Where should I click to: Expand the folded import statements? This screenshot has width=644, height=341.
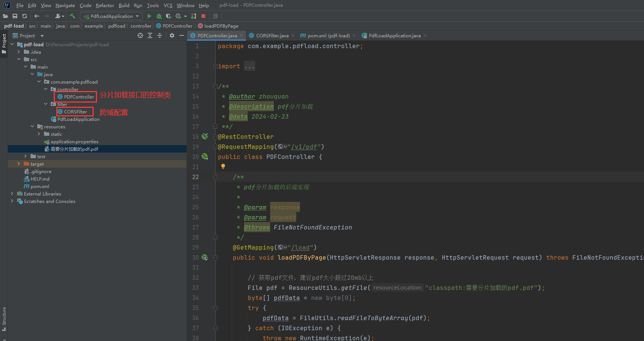[215, 66]
